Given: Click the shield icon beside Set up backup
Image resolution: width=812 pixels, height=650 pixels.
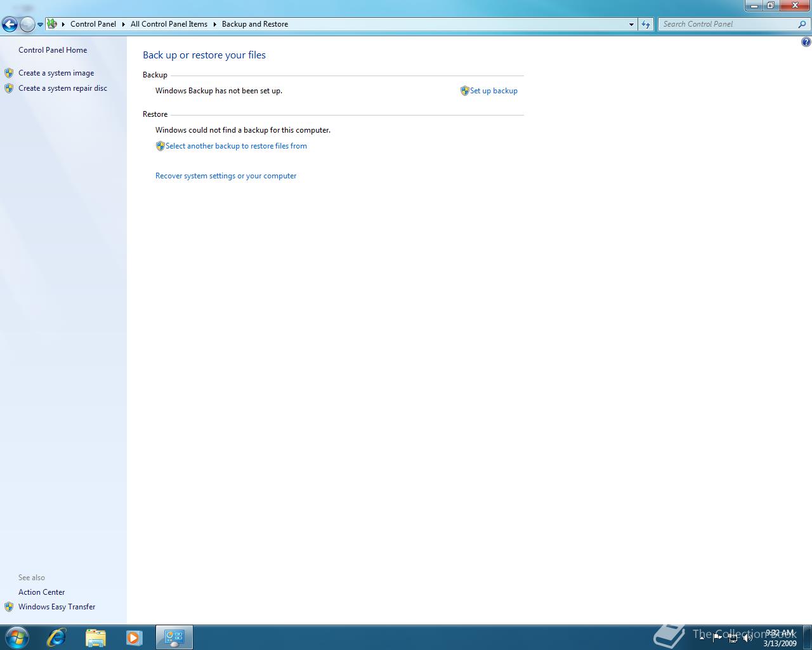Looking at the screenshot, I should pyautogui.click(x=464, y=91).
